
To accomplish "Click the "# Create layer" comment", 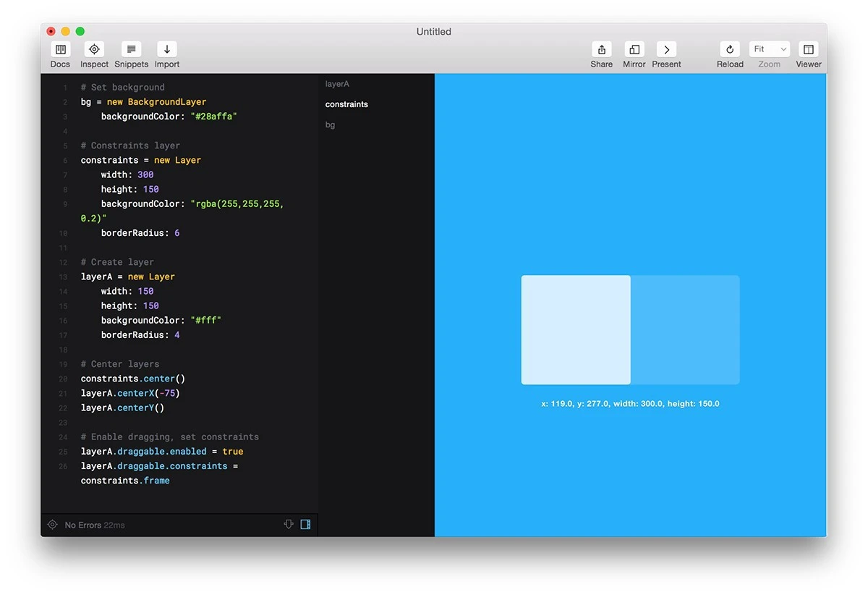I will pos(118,262).
